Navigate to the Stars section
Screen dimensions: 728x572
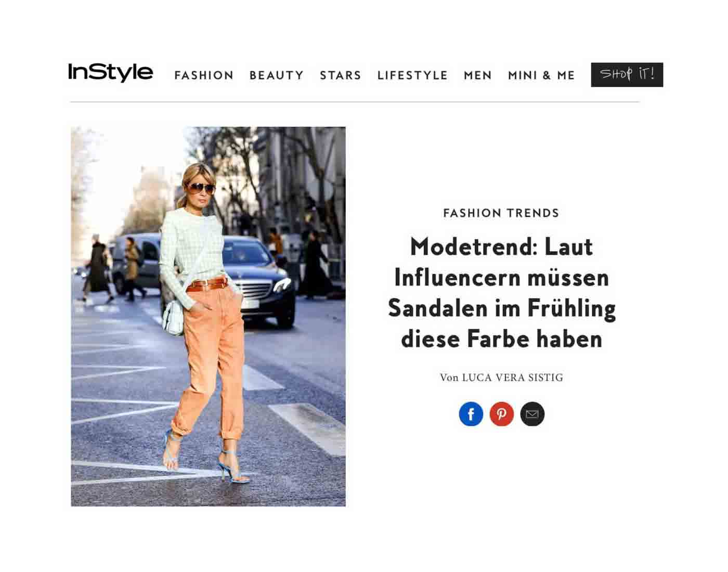tap(341, 75)
